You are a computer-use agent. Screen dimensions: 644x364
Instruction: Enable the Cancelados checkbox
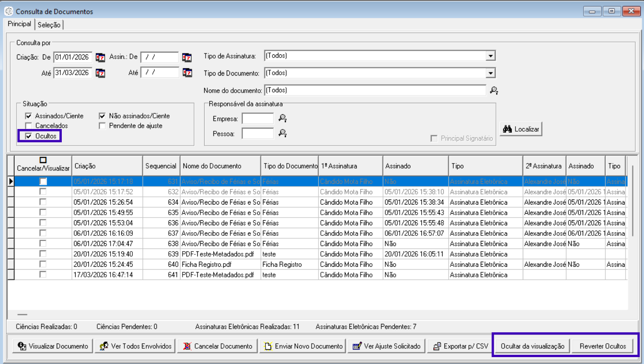pos(29,126)
